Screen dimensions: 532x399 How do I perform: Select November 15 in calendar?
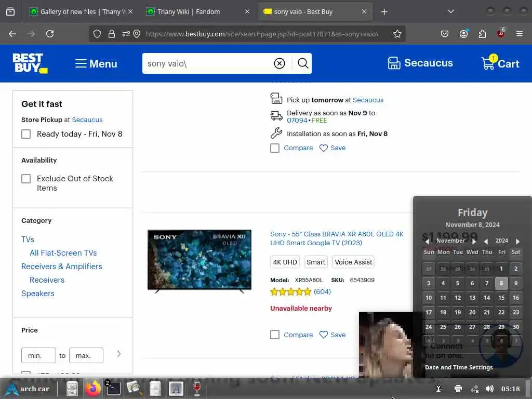coord(501,298)
